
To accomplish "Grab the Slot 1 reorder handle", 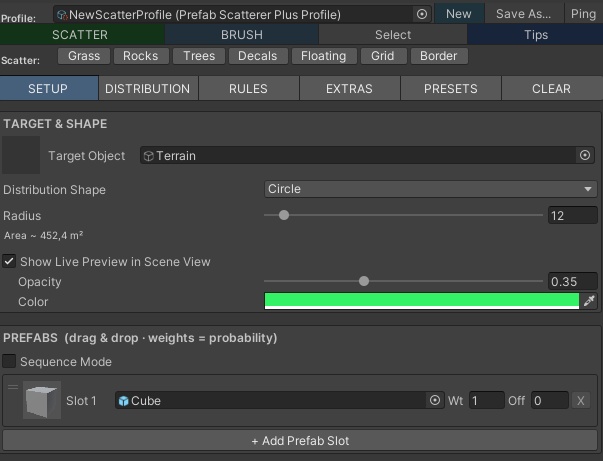I will tap(13, 387).
